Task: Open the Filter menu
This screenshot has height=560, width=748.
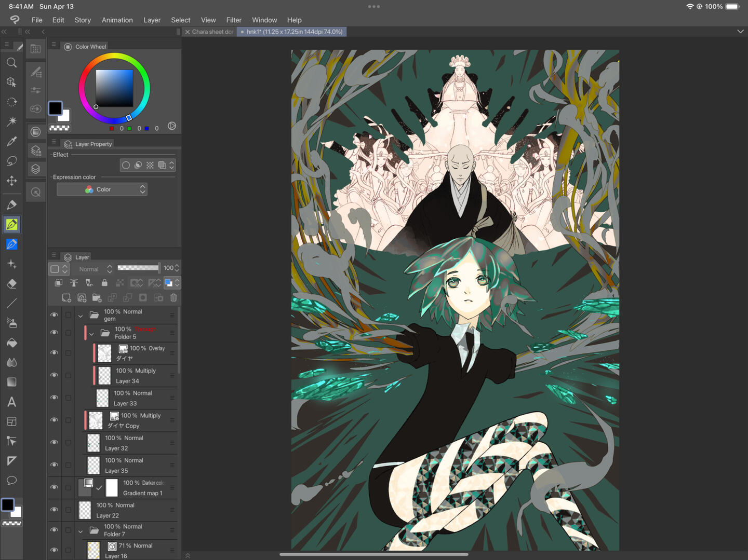Action: (233, 20)
